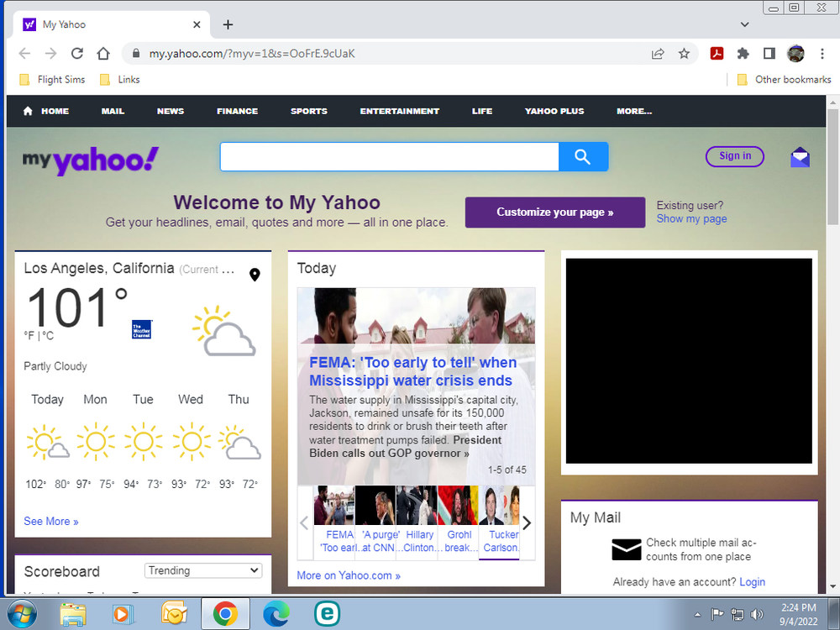
Task: Open Chrome three-dot menu
Action: tap(822, 53)
